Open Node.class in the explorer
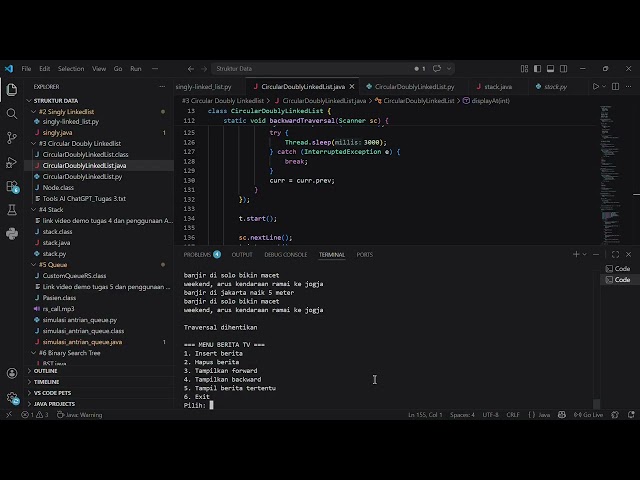640x480 pixels. point(58,187)
